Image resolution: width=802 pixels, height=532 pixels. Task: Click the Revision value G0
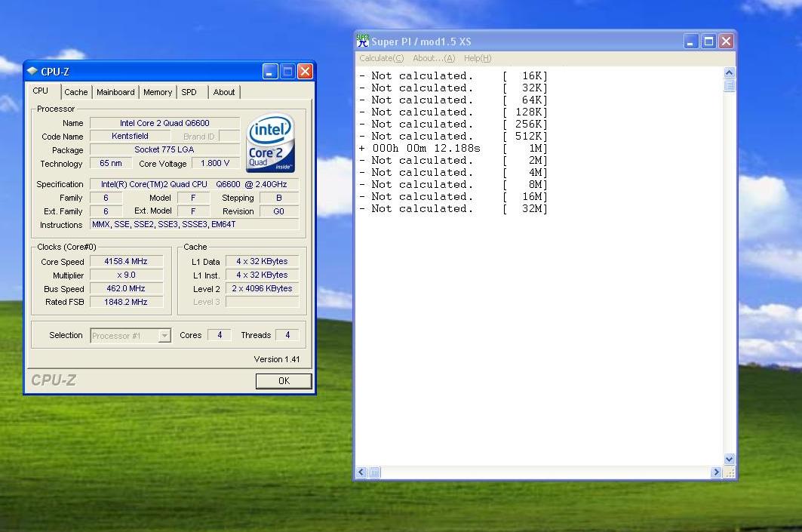279,211
